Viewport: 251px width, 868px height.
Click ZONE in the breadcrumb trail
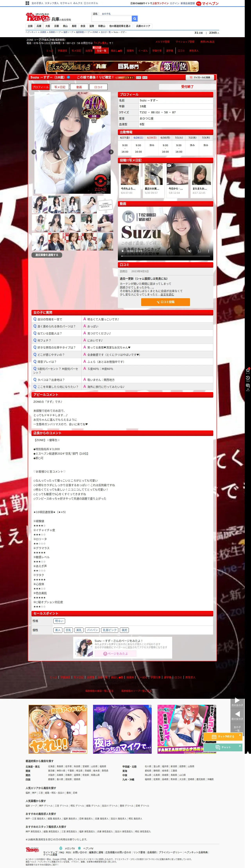tap(95, 32)
